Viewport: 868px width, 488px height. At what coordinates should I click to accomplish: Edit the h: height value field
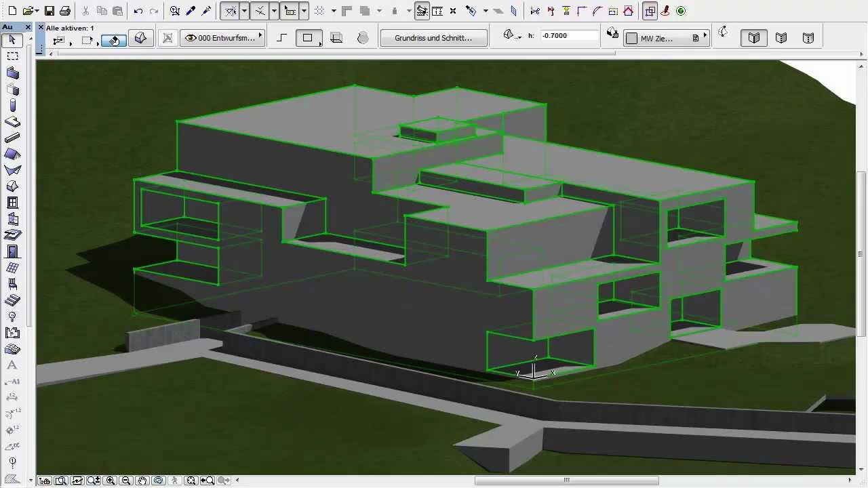pyautogui.click(x=570, y=35)
